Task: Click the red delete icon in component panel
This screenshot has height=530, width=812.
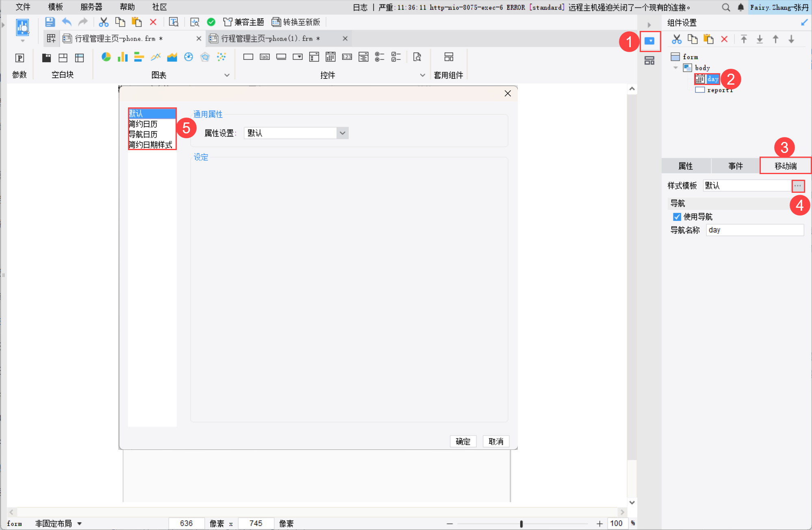Action: (724, 39)
